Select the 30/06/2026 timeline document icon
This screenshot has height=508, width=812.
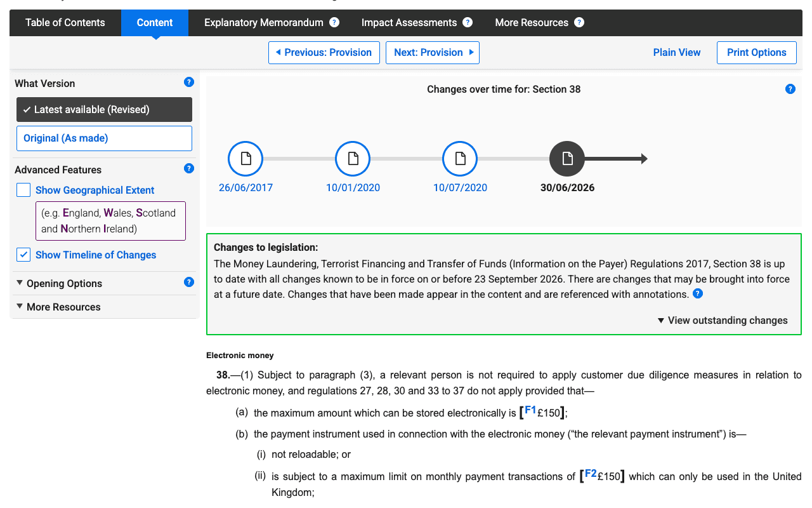567,159
